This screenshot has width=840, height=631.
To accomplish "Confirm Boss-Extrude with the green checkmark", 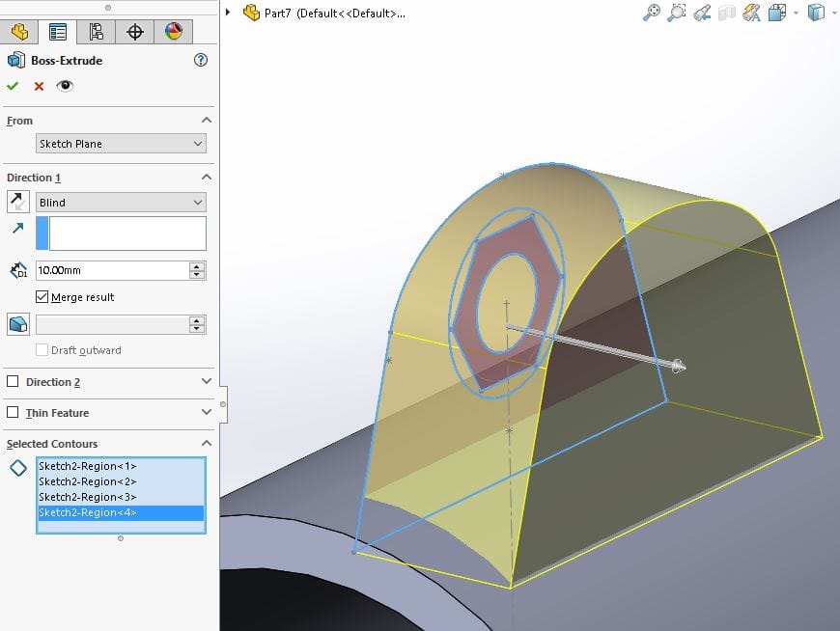I will tap(13, 86).
